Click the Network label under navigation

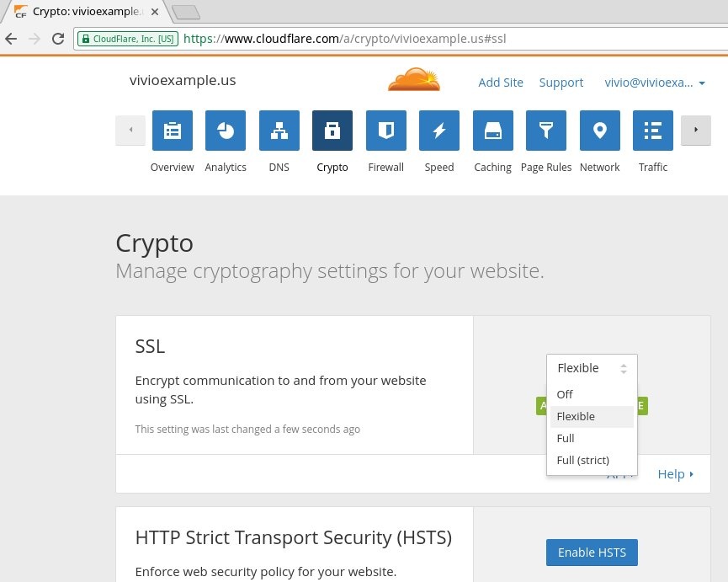(x=600, y=168)
